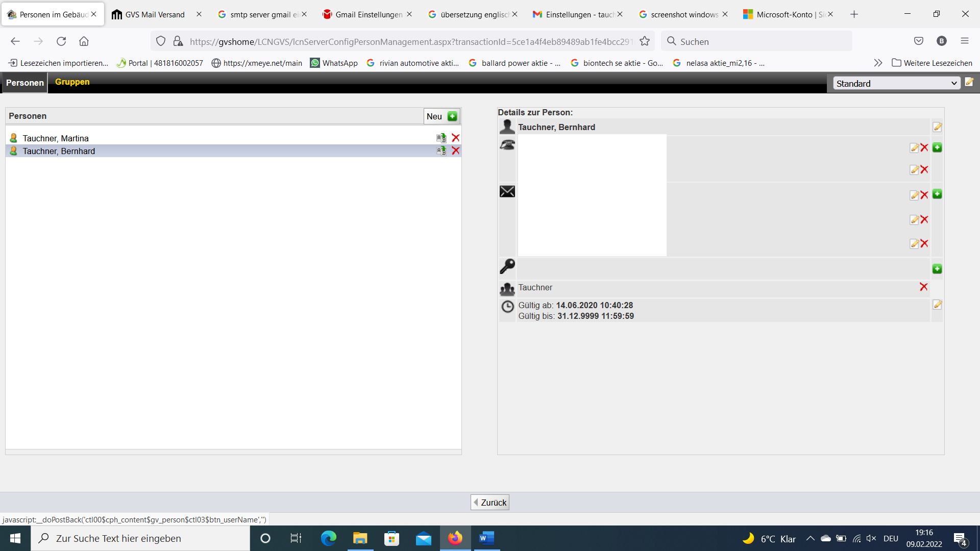Add new phone number with green plus
Screen dimensions: 980x551
pos(937,147)
